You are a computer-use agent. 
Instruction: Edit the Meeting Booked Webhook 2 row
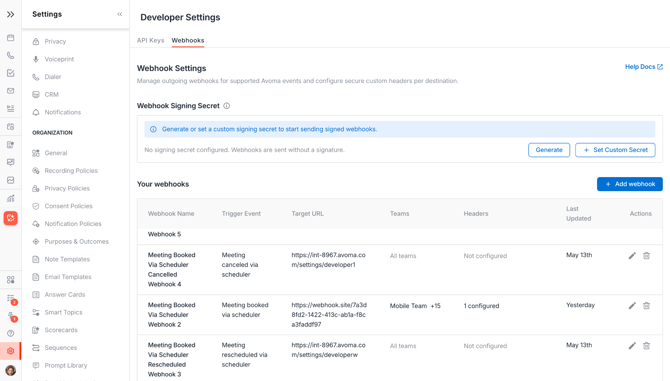pyautogui.click(x=632, y=306)
